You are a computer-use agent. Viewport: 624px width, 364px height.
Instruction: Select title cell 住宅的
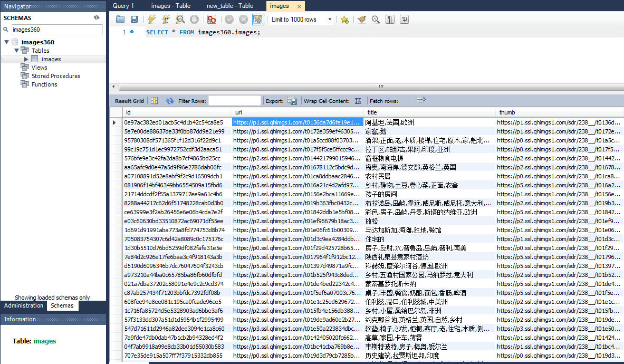[x=429, y=239]
